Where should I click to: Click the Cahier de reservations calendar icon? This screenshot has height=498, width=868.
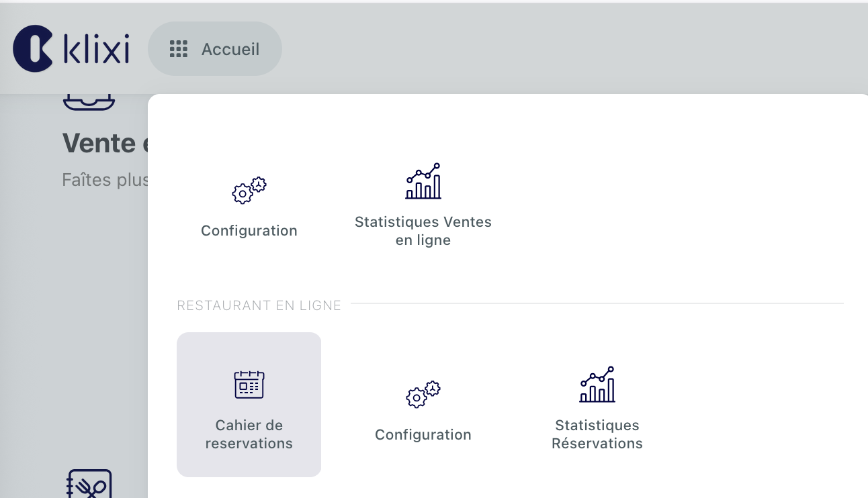coord(249,385)
